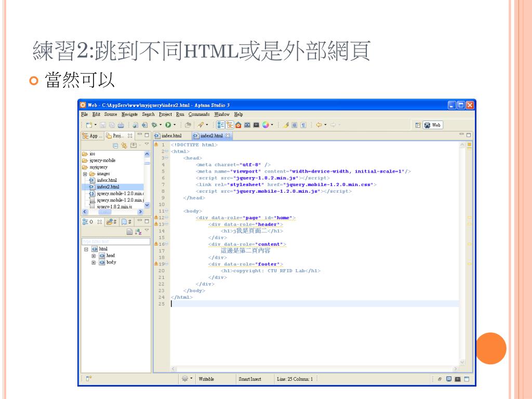Click the New file wizard icon
The height and width of the screenshot is (399, 532).
(89, 125)
